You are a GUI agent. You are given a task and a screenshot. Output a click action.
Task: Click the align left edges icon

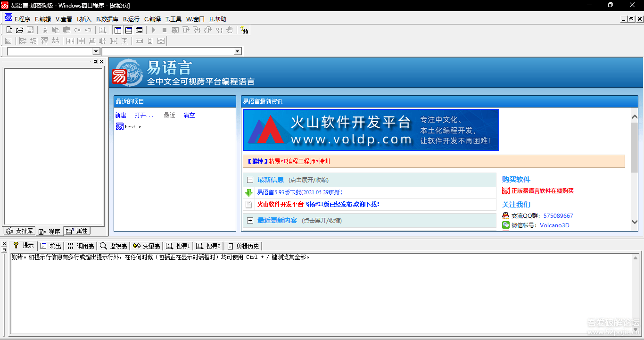pyautogui.click(x=23, y=41)
